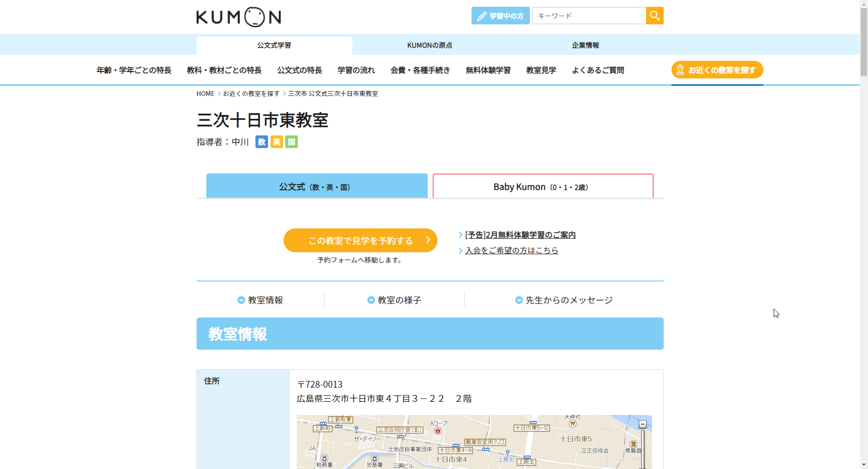Image resolution: width=868 pixels, height=469 pixels.
Task: Click 指導者:中川 text
Action: click(x=223, y=142)
